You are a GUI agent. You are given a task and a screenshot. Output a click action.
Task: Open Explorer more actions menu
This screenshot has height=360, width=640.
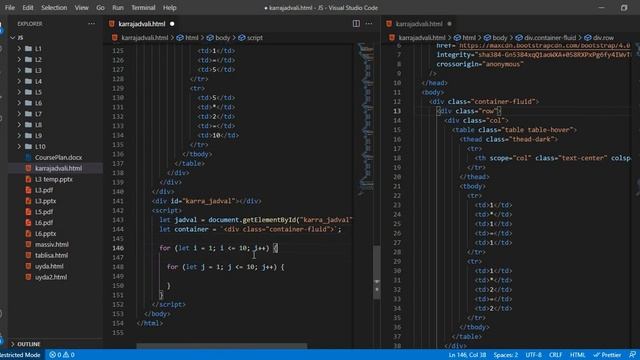91,24
